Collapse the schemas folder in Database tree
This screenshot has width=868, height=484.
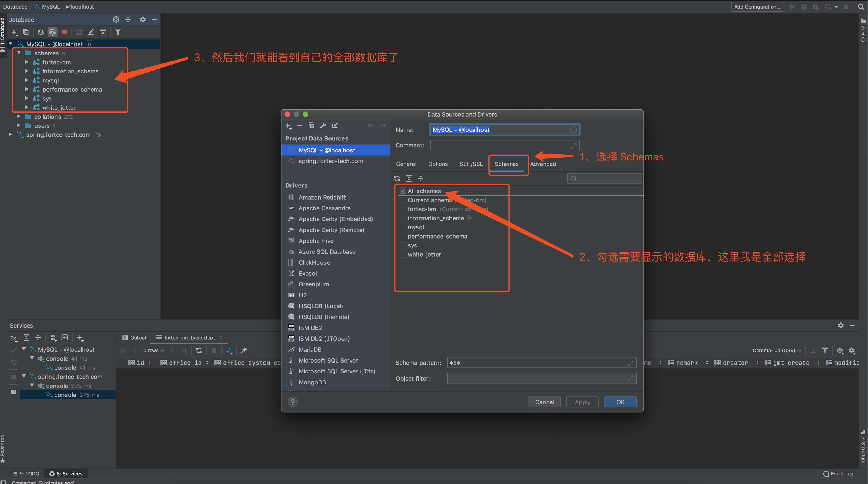tap(19, 53)
